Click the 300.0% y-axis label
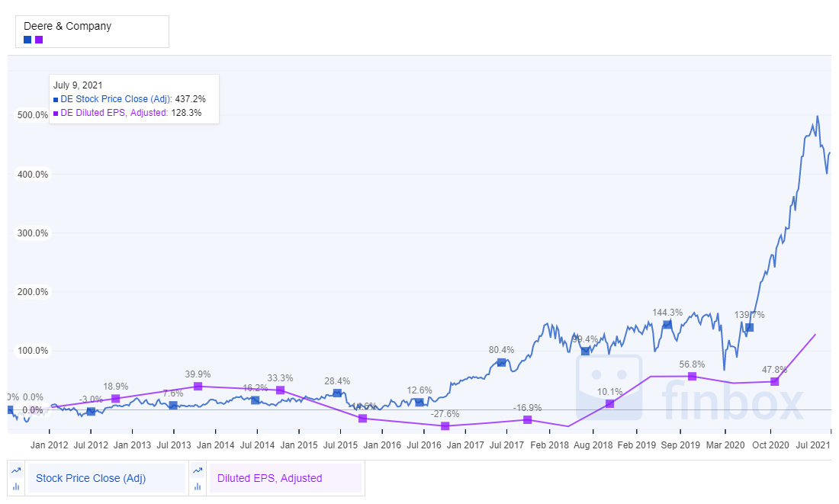This screenshot has height=504, width=839. (x=33, y=233)
